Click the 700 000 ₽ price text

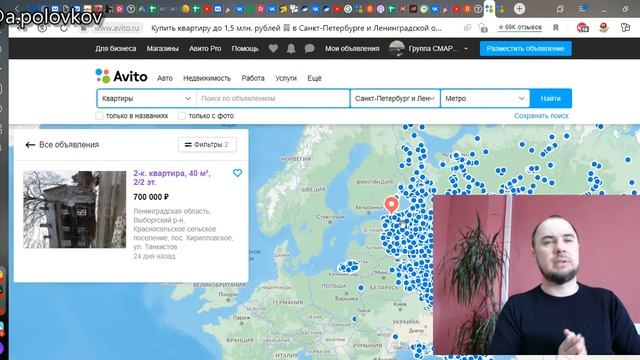coord(151,197)
